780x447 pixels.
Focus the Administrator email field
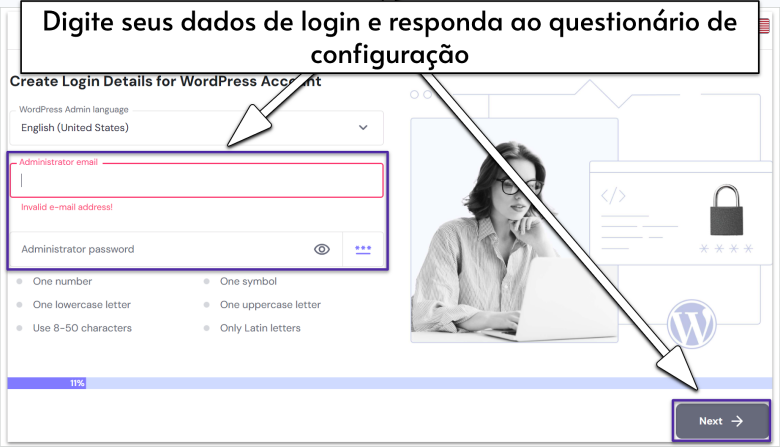196,180
